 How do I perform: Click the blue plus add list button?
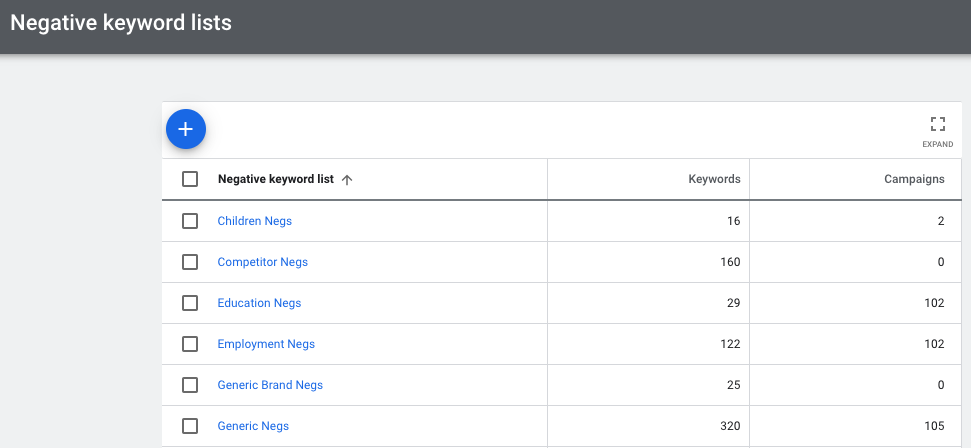185,129
